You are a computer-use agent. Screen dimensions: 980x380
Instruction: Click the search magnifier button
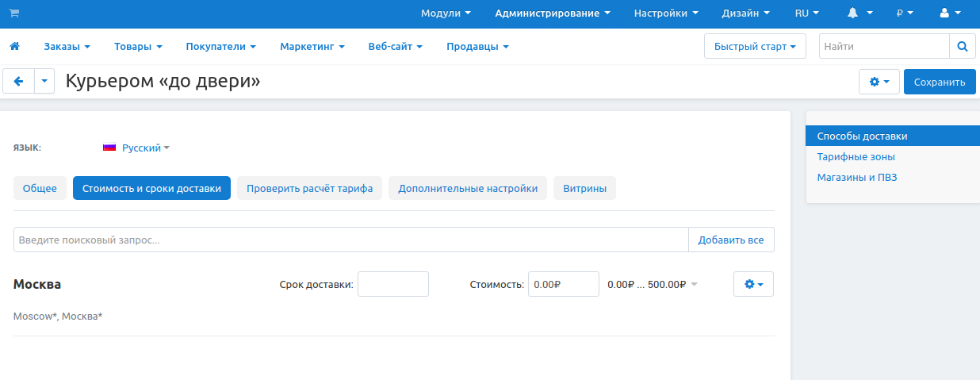click(x=962, y=47)
